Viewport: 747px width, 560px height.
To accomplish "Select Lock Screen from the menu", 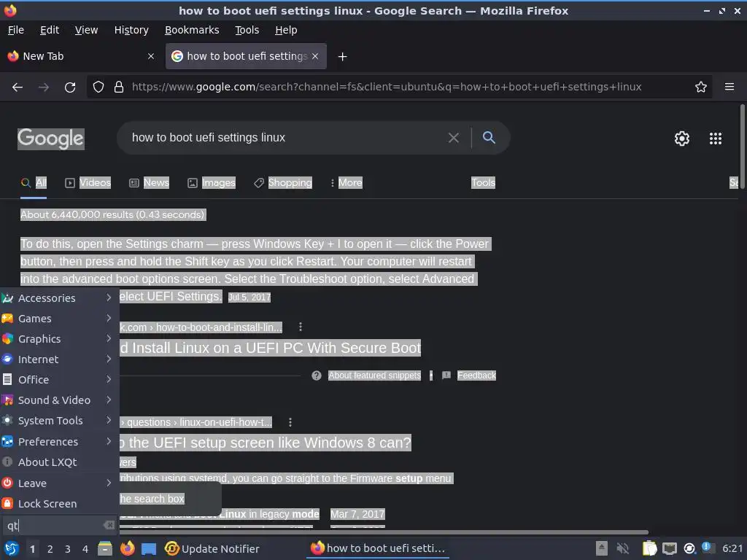I will point(60,503).
